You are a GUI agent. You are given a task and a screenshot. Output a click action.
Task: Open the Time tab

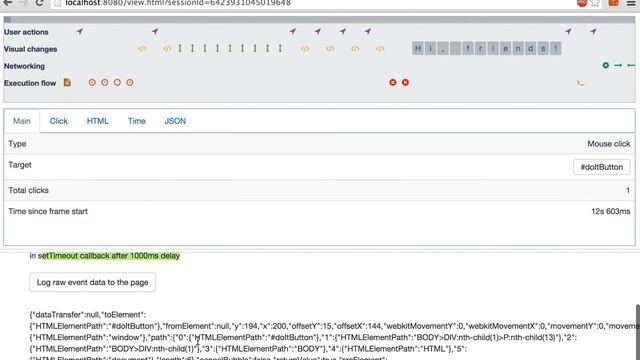pos(136,121)
